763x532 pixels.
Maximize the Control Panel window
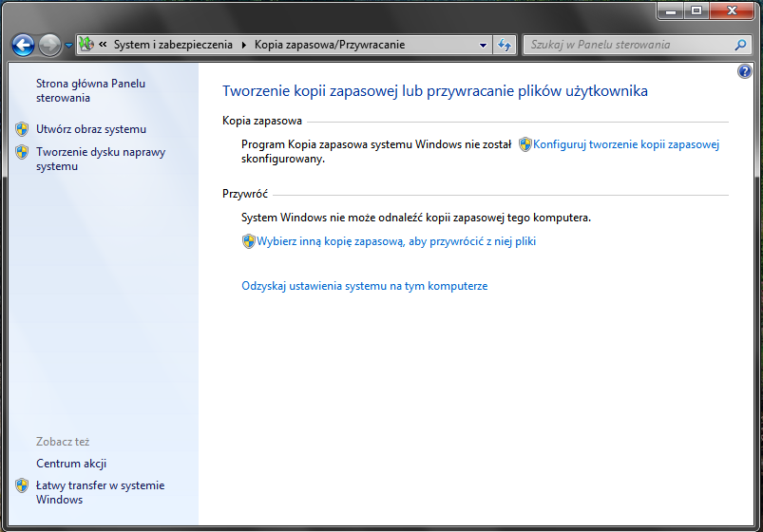coord(696,10)
